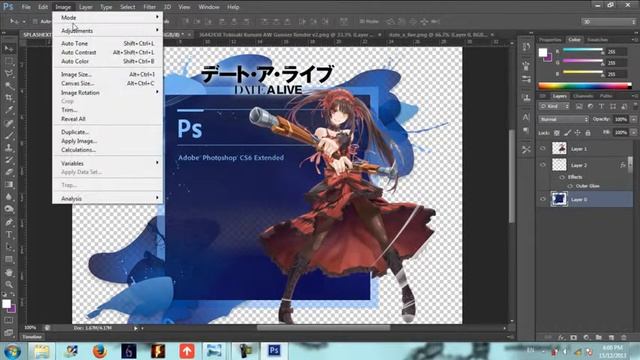Hide Layer 0 using its eye icon
This screenshot has width=640, height=360.
[x=543, y=199]
